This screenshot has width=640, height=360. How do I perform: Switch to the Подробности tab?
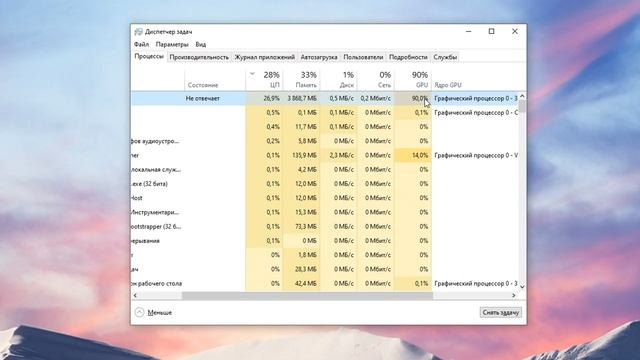[x=408, y=57]
